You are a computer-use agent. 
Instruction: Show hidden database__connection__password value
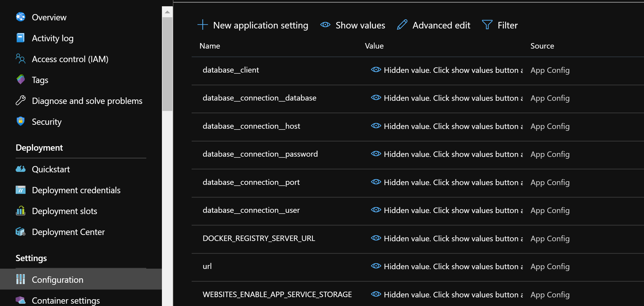click(x=376, y=154)
